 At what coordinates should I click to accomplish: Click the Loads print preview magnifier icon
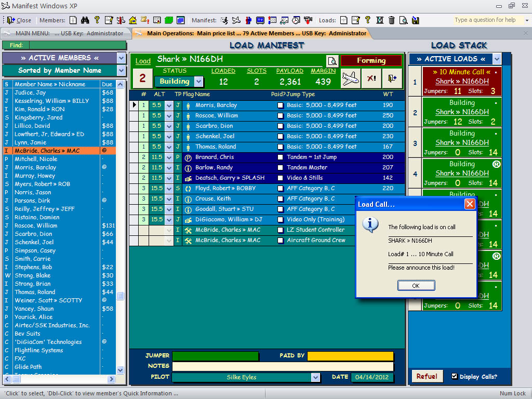[403, 20]
